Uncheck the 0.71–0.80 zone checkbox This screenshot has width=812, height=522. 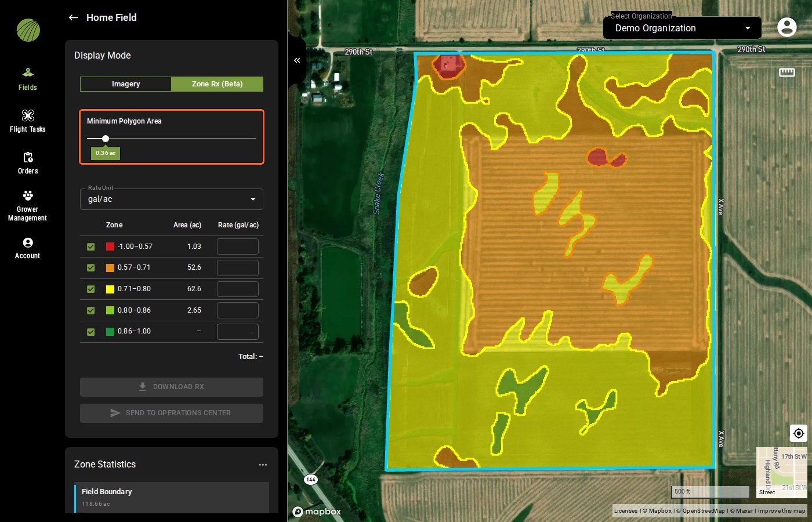coord(91,289)
